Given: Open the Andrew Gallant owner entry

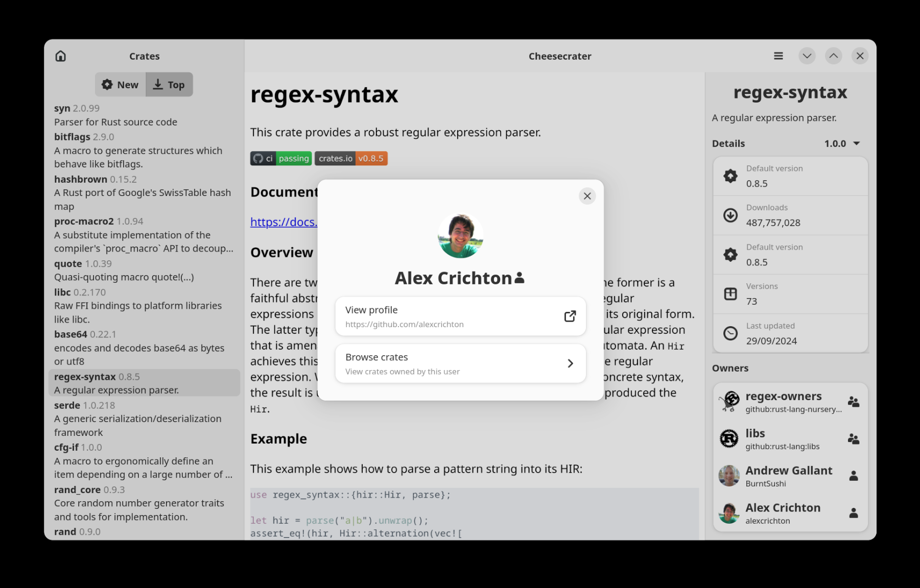Looking at the screenshot, I should coord(791,476).
